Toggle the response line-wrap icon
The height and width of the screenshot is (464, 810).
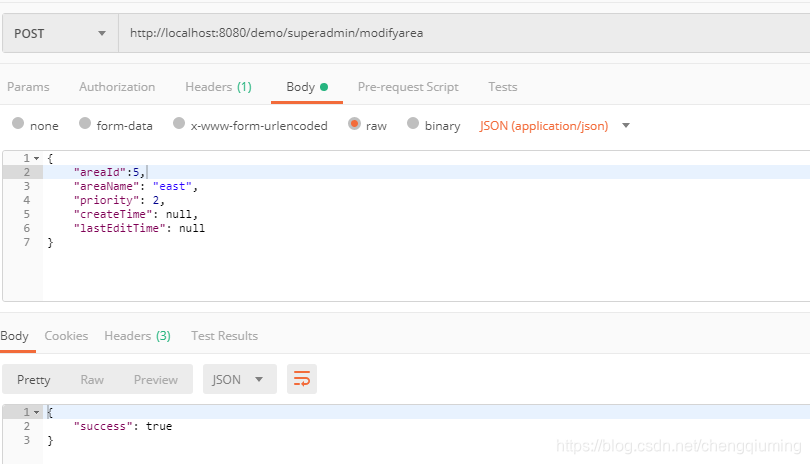(302, 379)
